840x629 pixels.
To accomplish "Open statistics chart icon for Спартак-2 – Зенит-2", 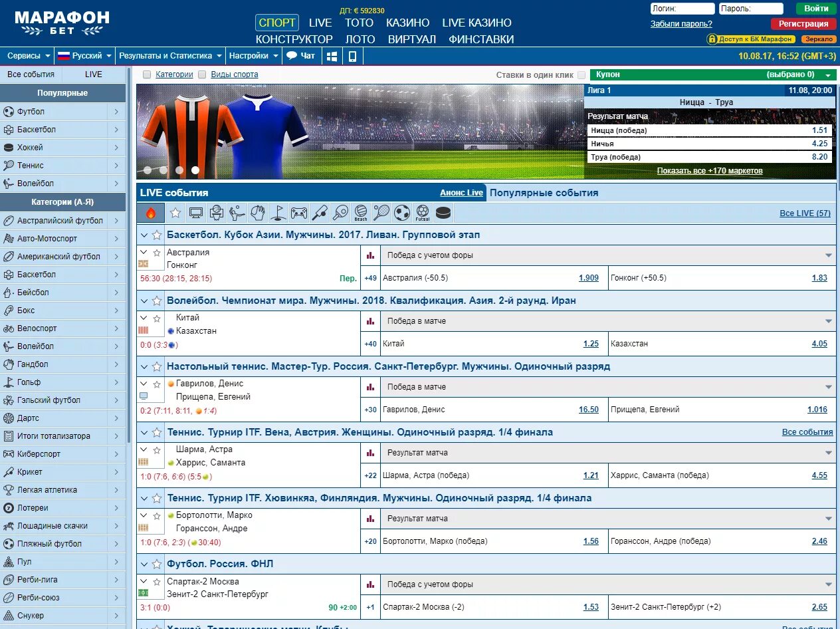I will pos(370,584).
